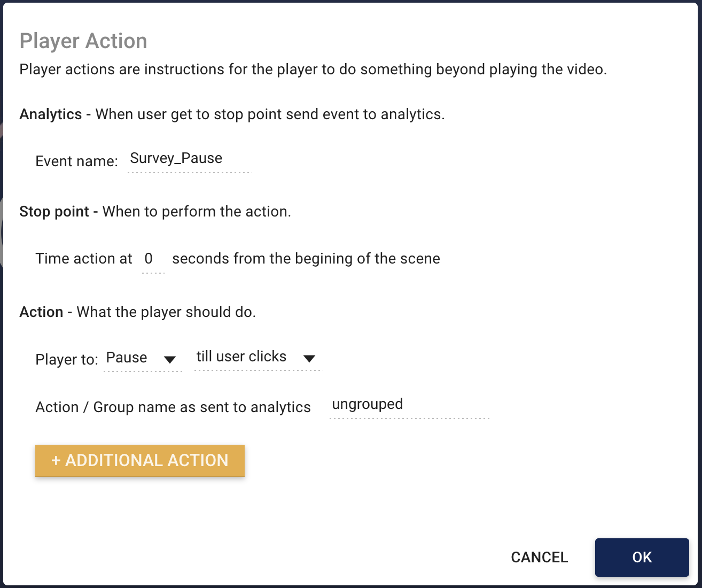
Task: Click the player actions description sentence
Action: (313, 69)
